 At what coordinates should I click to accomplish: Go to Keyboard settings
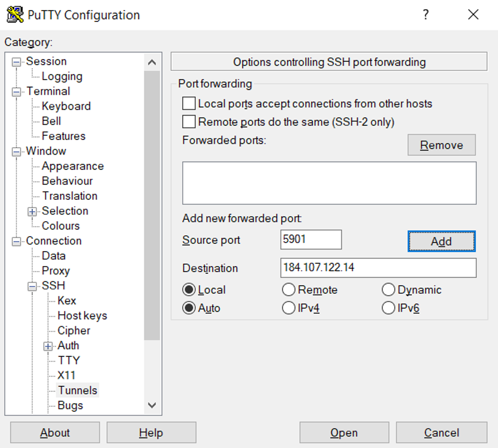(x=66, y=106)
